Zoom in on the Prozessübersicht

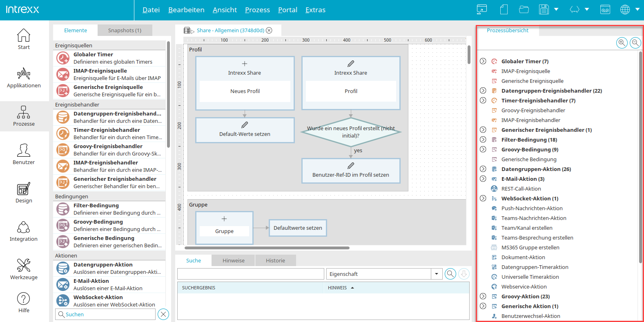622,42
